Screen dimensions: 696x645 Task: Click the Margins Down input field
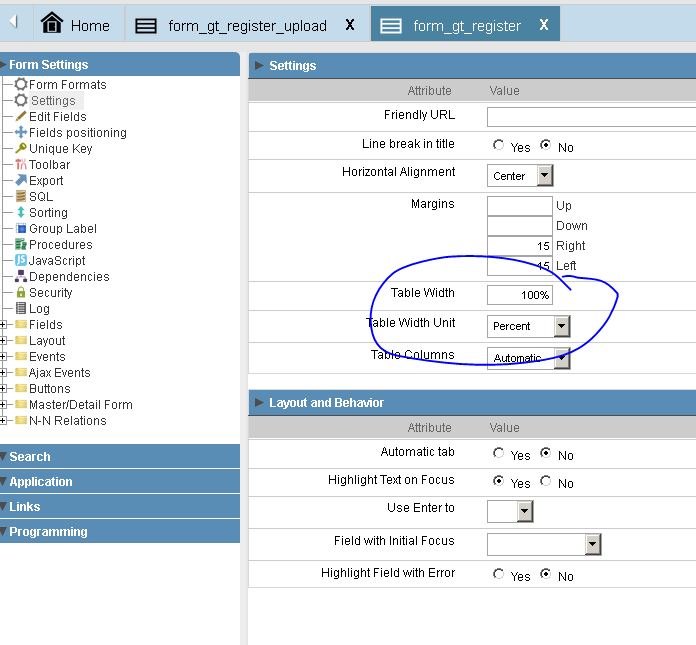pos(520,226)
